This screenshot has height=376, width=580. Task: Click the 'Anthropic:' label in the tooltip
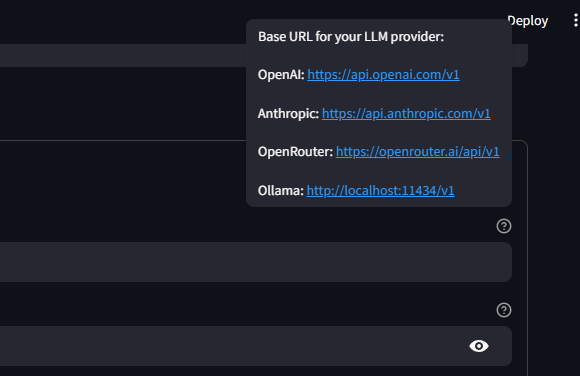click(x=288, y=113)
